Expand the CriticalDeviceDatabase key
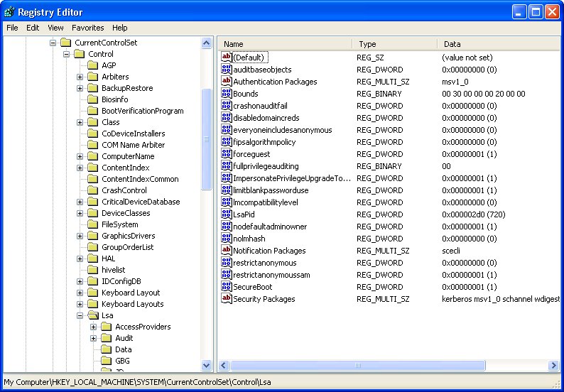Screen dimensions: 564x392 point(80,202)
